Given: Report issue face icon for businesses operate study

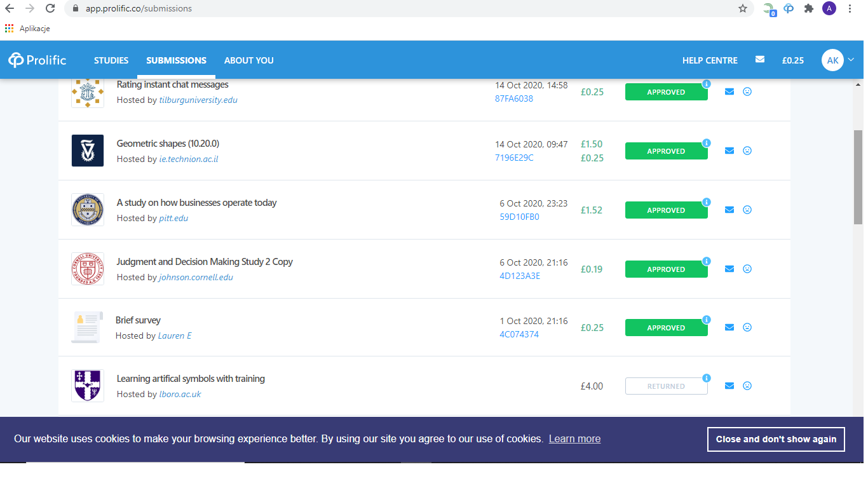Looking at the screenshot, I should coord(747,210).
